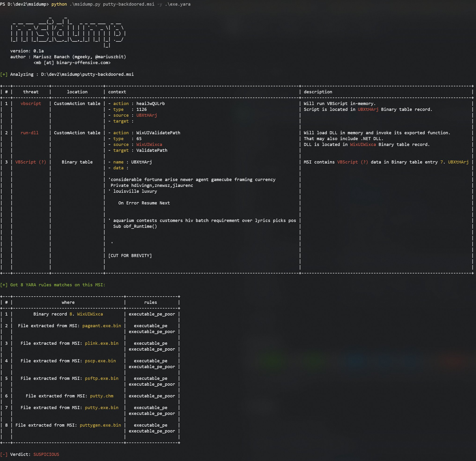Click the putty-backdoored.msi command argument
This screenshot has height=461, width=476.
tap(129, 4)
